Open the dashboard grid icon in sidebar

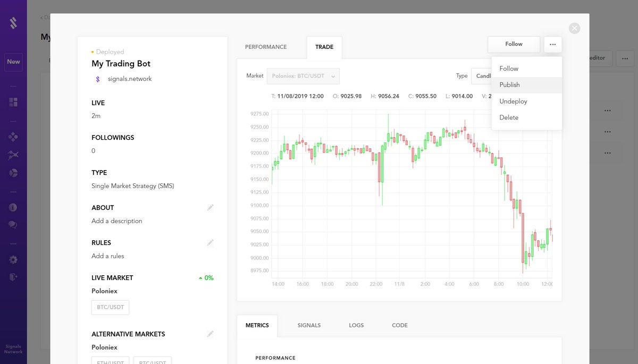pyautogui.click(x=13, y=102)
